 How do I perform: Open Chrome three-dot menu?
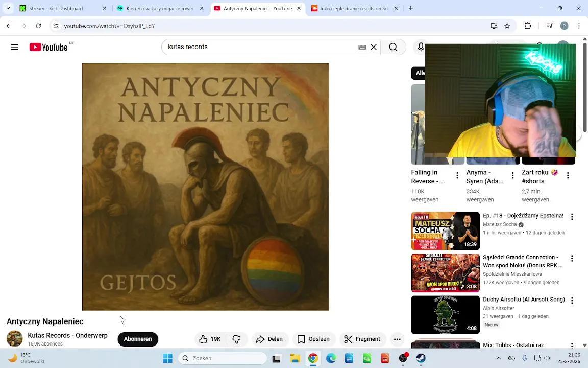coord(579,26)
